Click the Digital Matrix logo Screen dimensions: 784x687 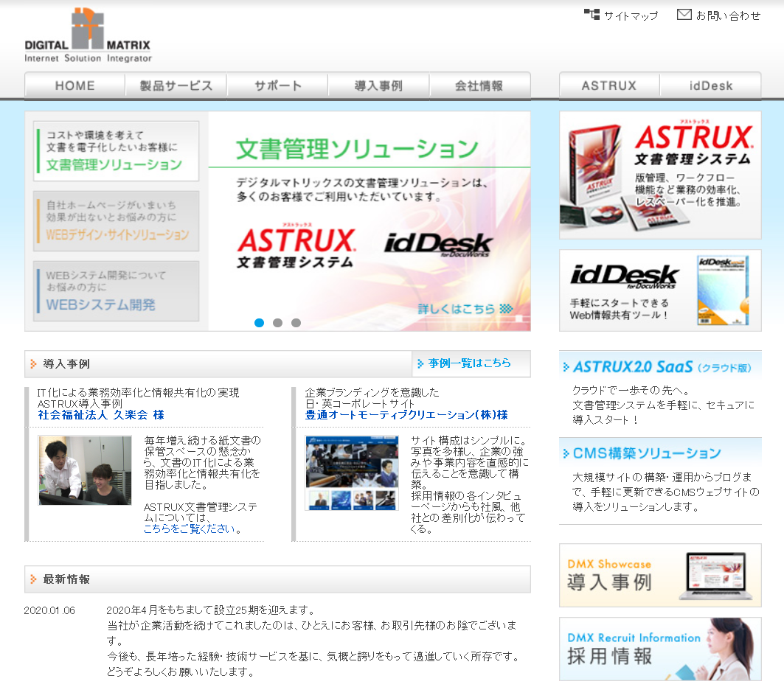(x=88, y=35)
